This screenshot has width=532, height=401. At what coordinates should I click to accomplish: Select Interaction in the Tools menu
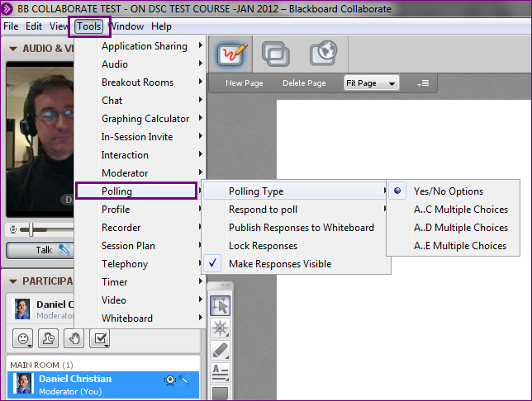[x=140, y=155]
